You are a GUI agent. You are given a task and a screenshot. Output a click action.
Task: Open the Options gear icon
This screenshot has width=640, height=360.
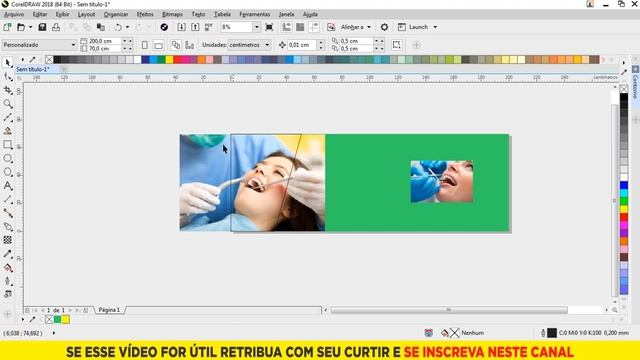384,27
